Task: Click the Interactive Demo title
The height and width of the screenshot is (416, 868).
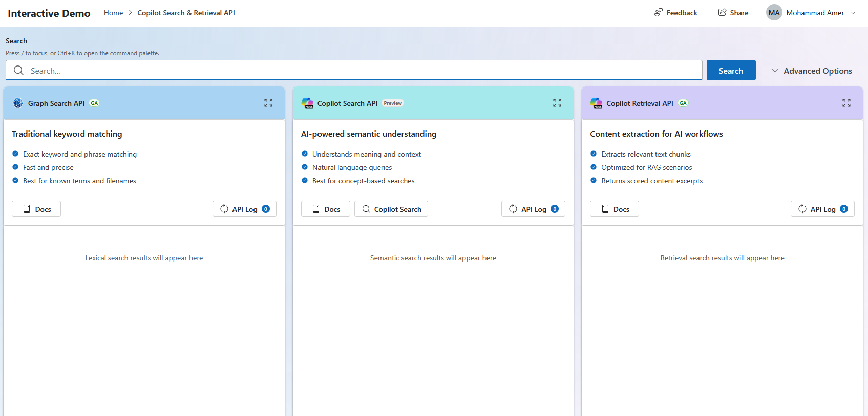Action: 49,13
